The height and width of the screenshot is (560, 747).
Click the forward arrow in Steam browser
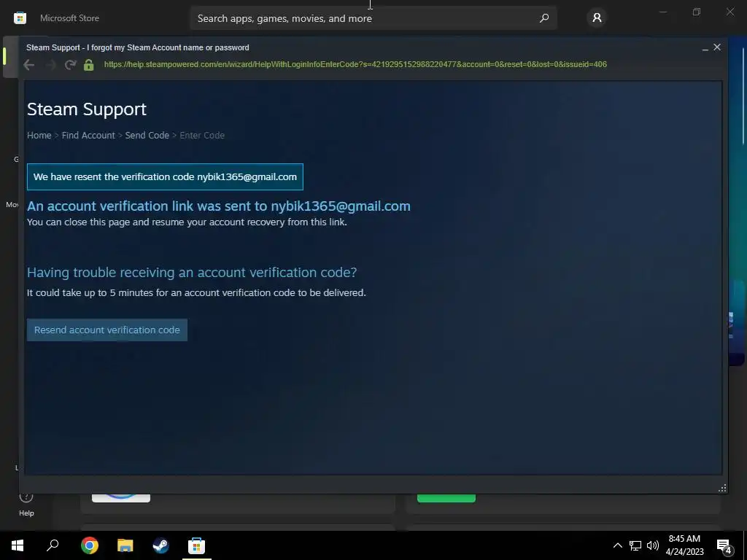coord(50,65)
